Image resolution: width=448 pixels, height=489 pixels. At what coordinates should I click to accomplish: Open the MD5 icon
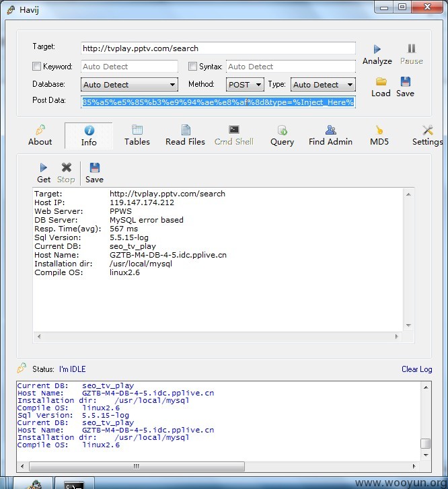click(379, 130)
